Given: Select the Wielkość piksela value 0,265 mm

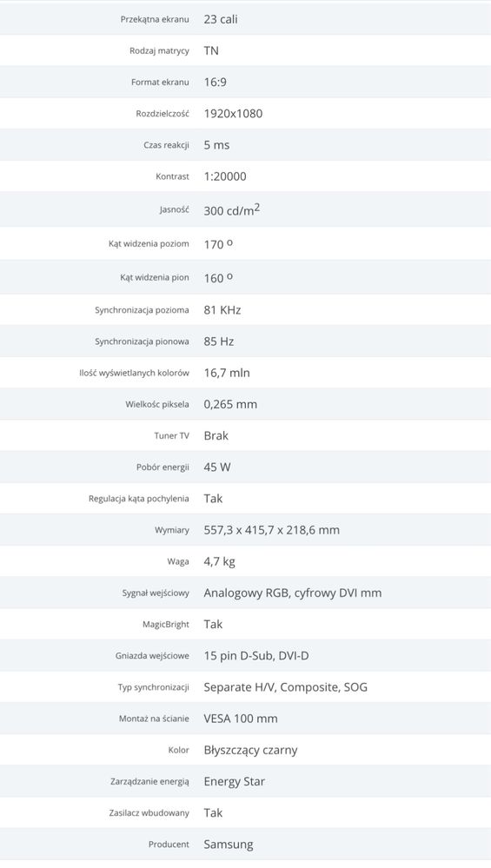Looking at the screenshot, I should [230, 405].
